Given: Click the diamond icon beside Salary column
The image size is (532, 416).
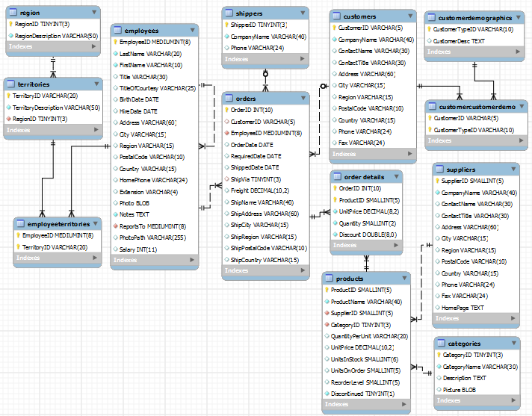Looking at the screenshot, I should pos(117,249).
